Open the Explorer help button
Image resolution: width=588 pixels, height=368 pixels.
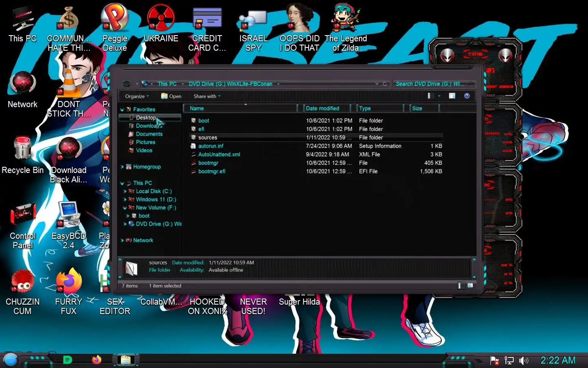click(467, 96)
